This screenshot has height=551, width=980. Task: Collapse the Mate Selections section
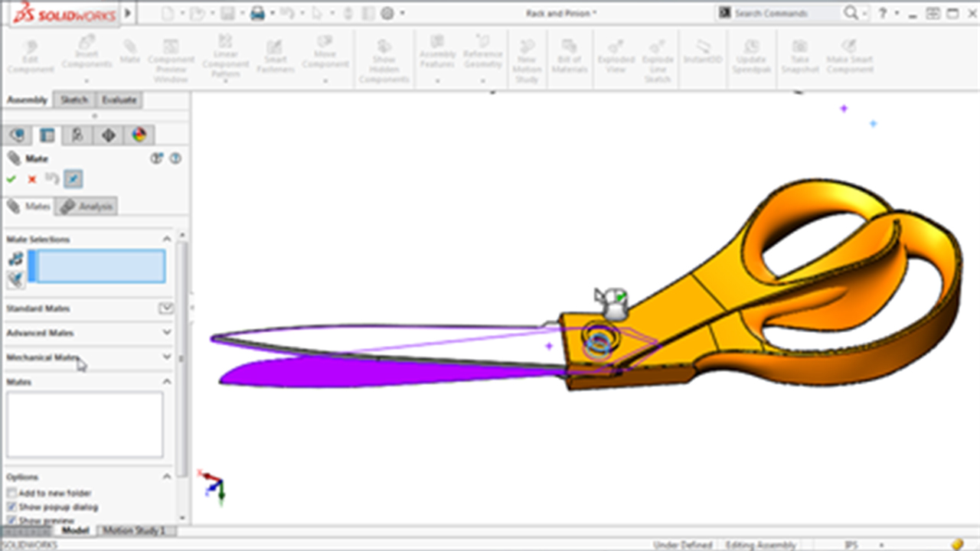click(x=167, y=239)
